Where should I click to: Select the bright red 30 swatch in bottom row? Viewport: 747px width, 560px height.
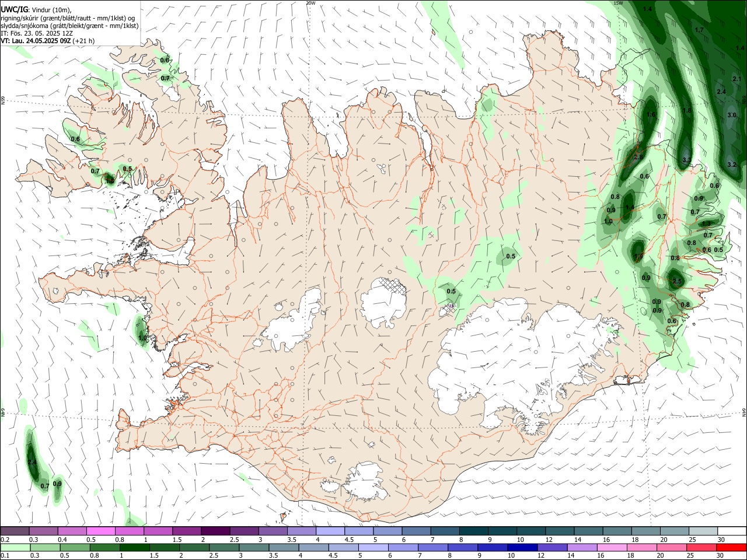point(731,548)
